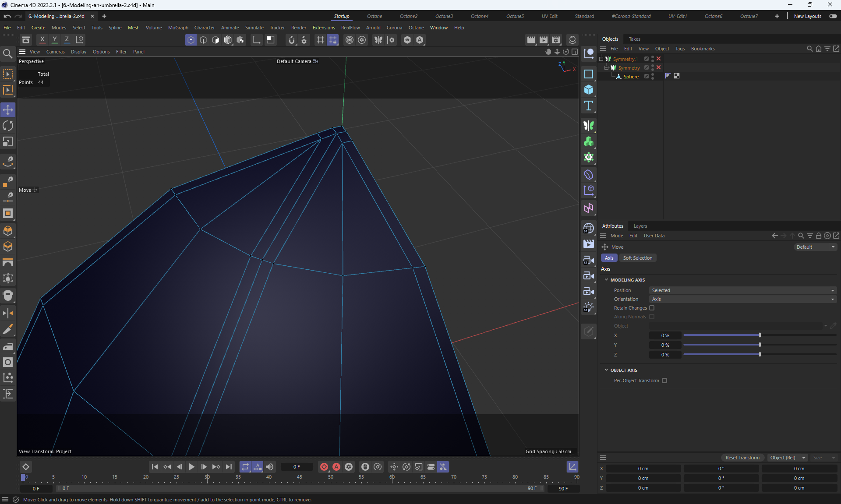This screenshot has width=841, height=504.
Task: Open the MoGraph menu
Action: 178,28
